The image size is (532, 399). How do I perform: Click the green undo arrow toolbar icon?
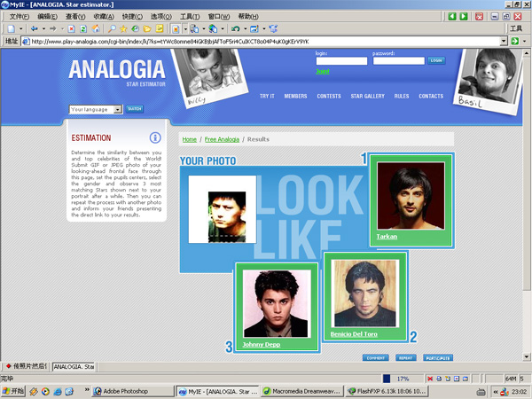click(x=236, y=29)
